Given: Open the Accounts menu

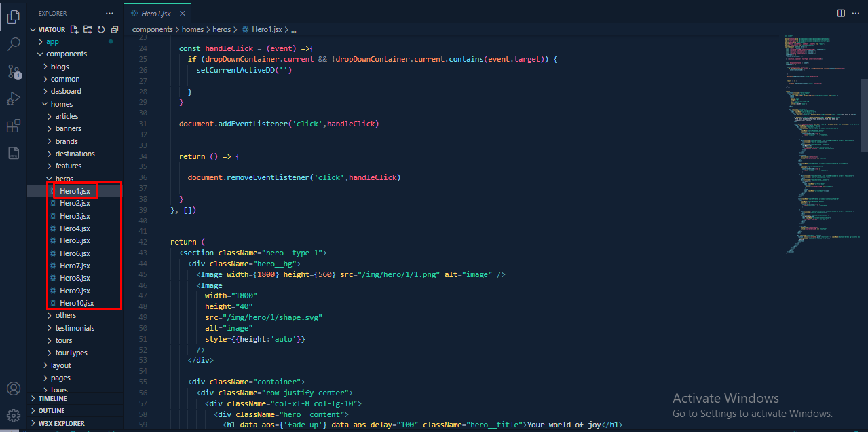Looking at the screenshot, I should click(14, 389).
